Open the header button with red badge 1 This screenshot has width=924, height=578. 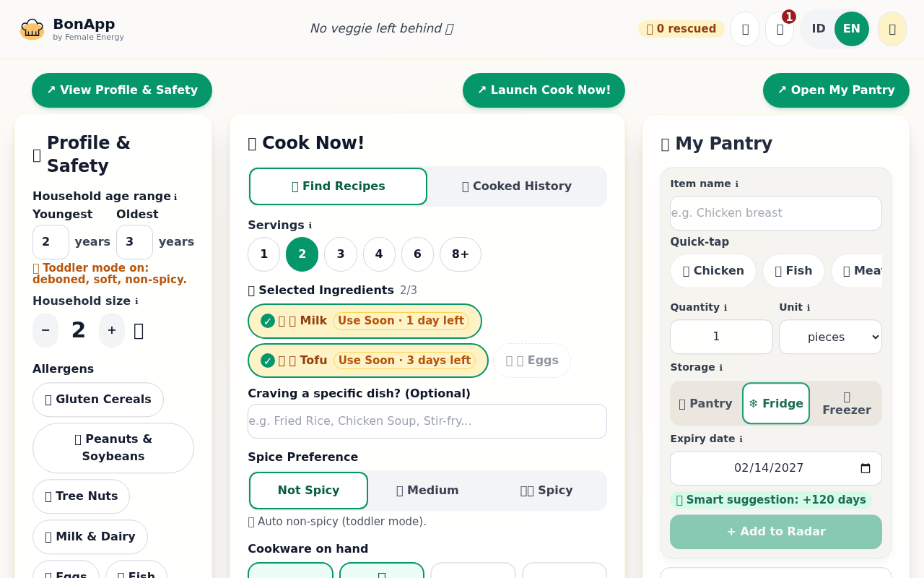pos(780,29)
